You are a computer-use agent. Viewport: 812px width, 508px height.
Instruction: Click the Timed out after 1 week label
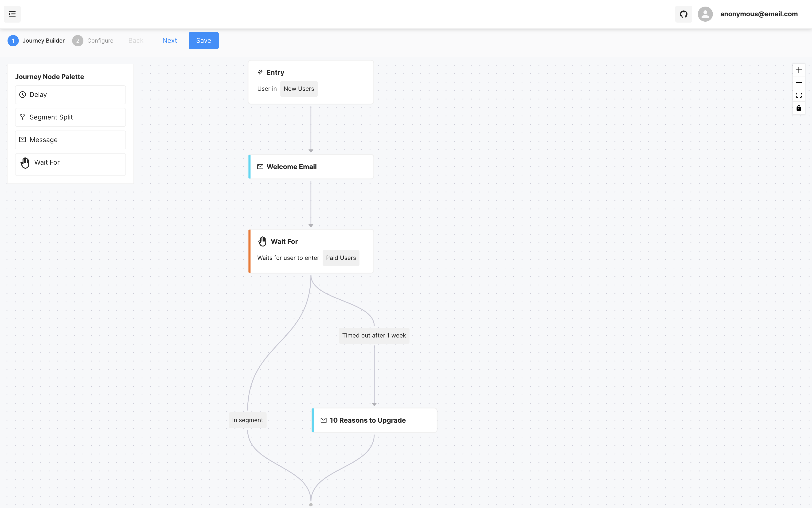(x=374, y=336)
